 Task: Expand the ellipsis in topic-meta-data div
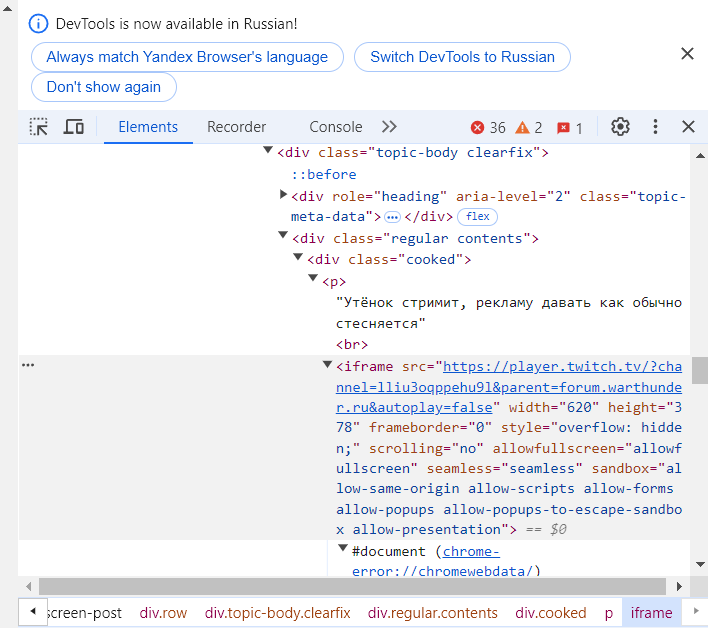(x=392, y=217)
